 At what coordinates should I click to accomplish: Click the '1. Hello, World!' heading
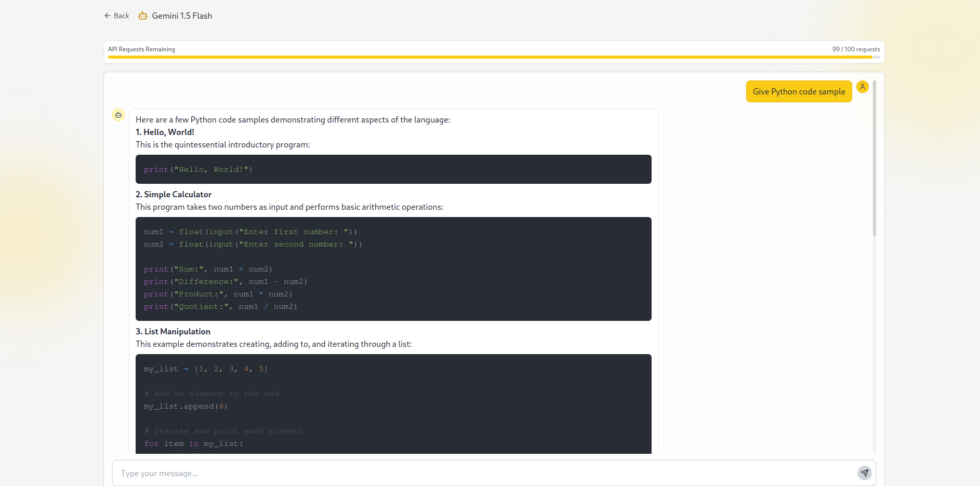pyautogui.click(x=165, y=132)
